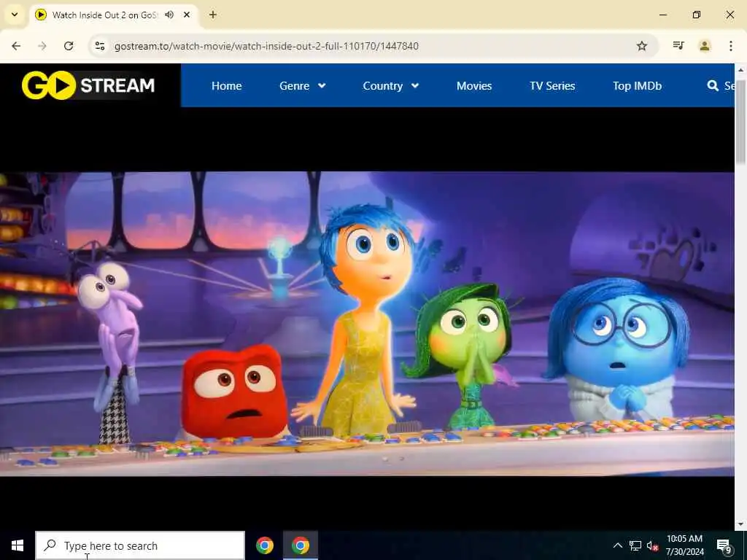Image resolution: width=747 pixels, height=560 pixels.
Task: Open Chrome's three-dot menu
Action: [x=730, y=46]
